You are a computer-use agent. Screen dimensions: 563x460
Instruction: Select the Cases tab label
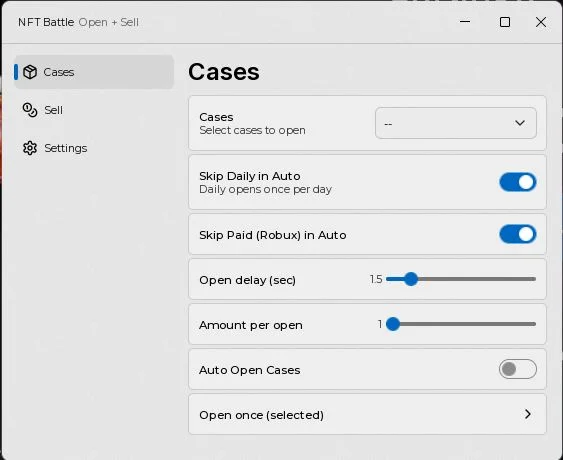[x=59, y=72]
